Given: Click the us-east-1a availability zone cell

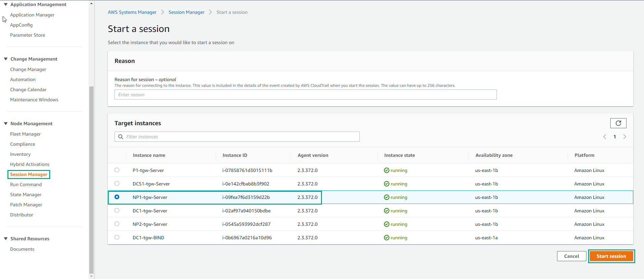Looking at the screenshot, I should 486,238.
